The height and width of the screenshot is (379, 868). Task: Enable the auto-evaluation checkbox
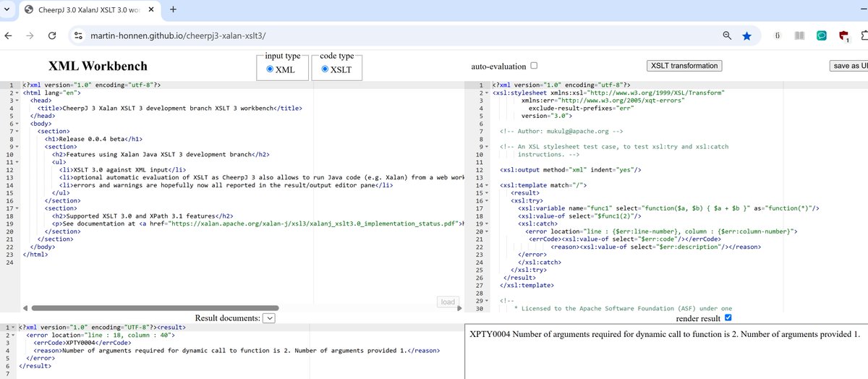[534, 66]
